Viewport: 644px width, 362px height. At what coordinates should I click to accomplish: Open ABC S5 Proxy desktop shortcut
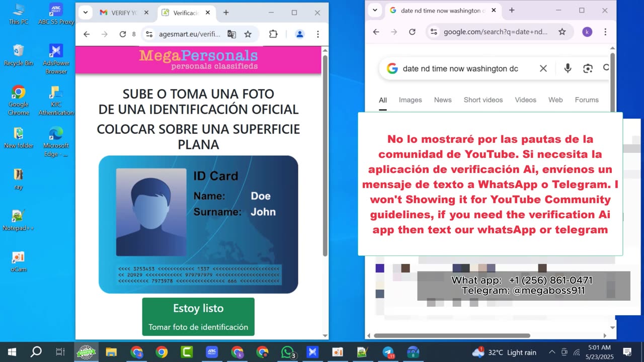click(56, 14)
